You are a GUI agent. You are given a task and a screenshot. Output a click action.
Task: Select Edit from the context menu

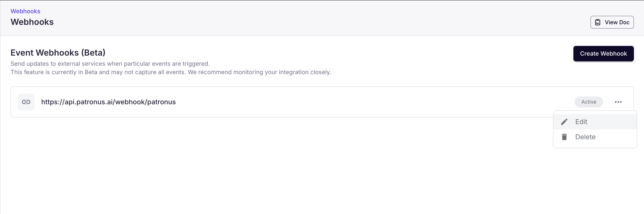(x=581, y=122)
